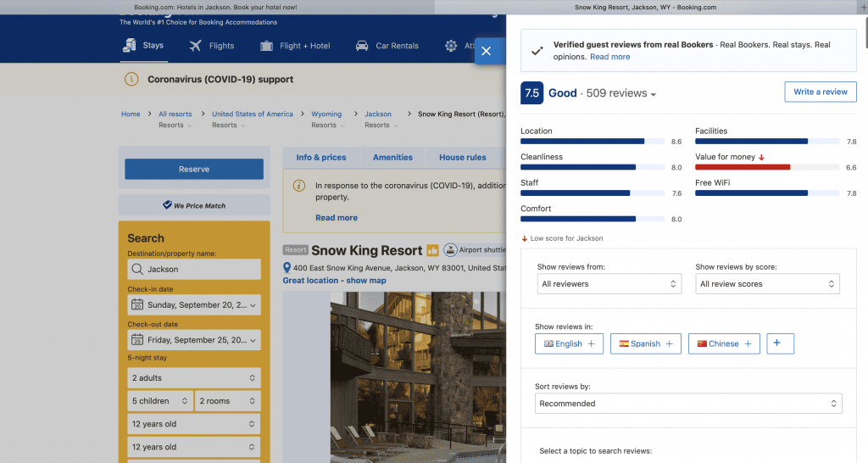Click the Location score bar
The width and height of the screenshot is (868, 463).
(x=593, y=142)
